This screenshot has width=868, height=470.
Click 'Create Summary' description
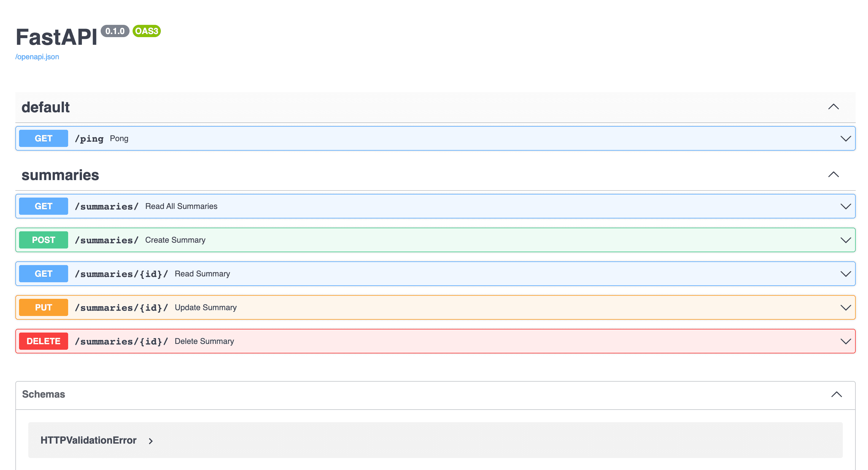(x=175, y=240)
